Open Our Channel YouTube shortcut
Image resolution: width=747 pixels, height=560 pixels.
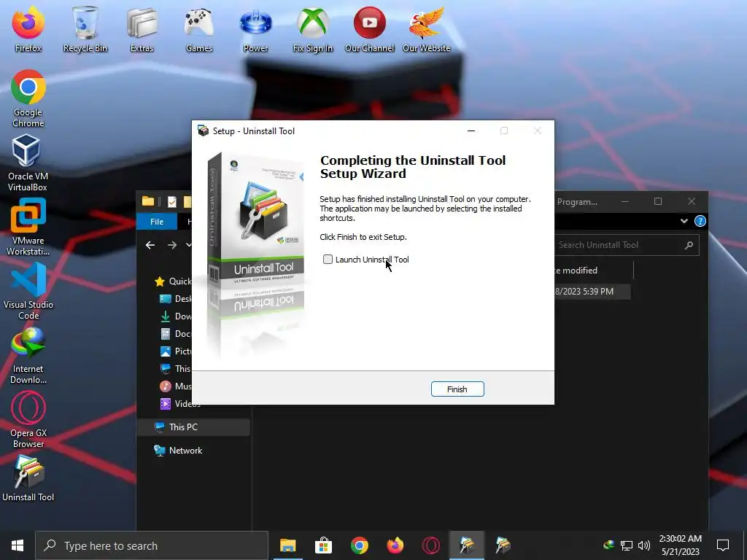[x=370, y=29]
